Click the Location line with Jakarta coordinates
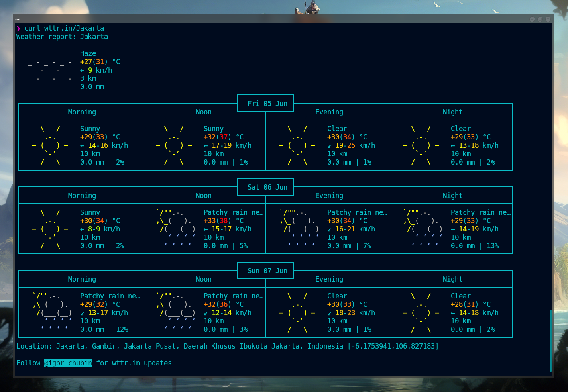568x392 pixels. coord(228,346)
